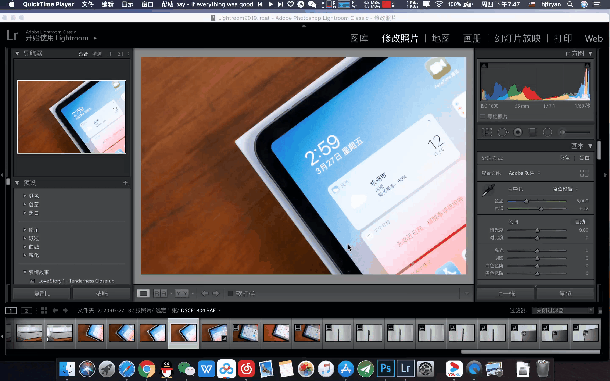Select the Spot Removal tool
Image resolution: width=610 pixels, height=381 pixels.
pyautogui.click(x=503, y=132)
